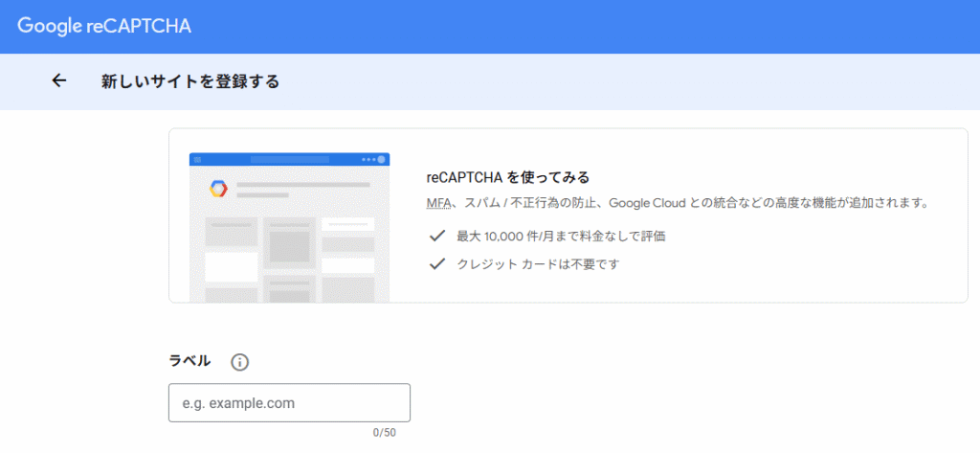Click the info icon beside ラベル

point(239,362)
